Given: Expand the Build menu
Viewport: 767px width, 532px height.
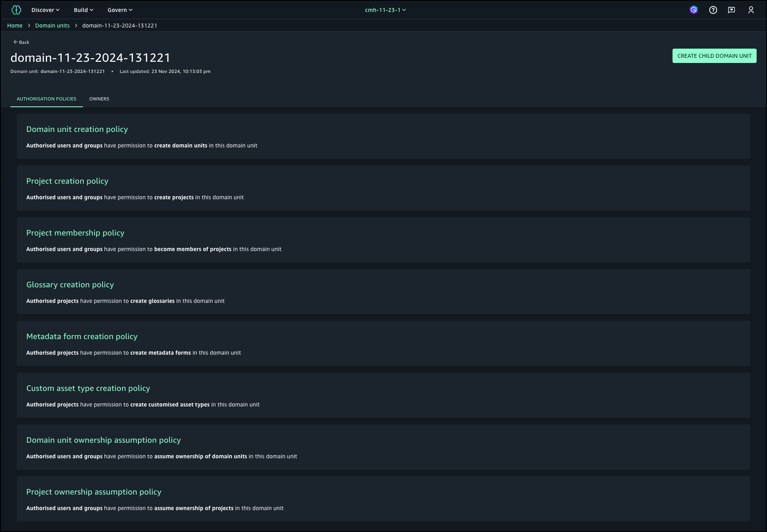Looking at the screenshot, I should click(x=83, y=10).
